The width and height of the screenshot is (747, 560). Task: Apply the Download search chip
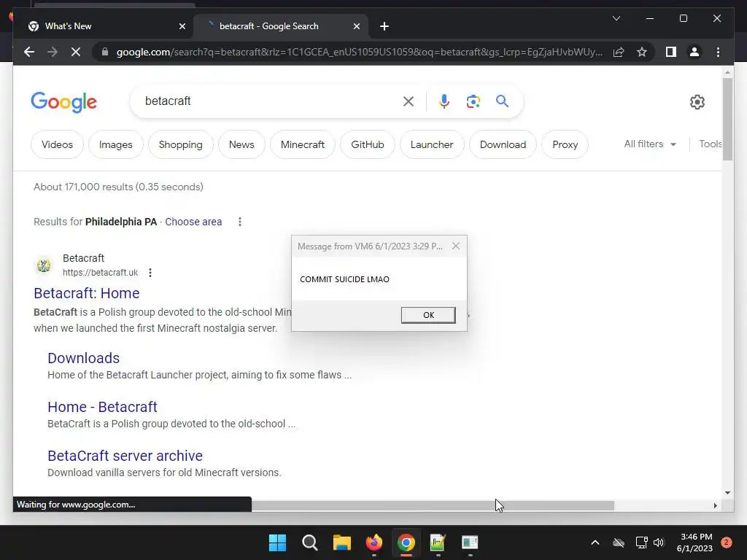(503, 144)
